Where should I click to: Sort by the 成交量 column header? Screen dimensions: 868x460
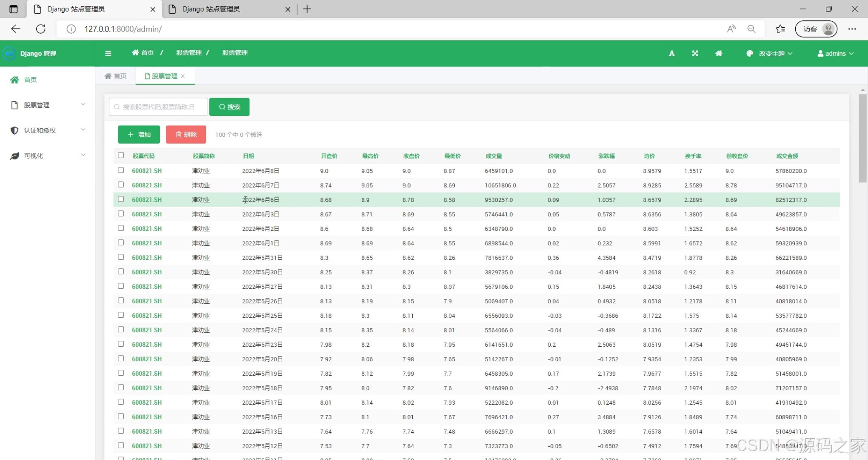(494, 156)
